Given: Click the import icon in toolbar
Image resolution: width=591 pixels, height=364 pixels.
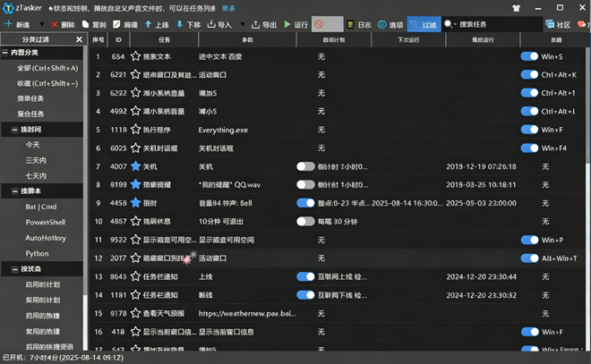Looking at the screenshot, I should (211, 24).
